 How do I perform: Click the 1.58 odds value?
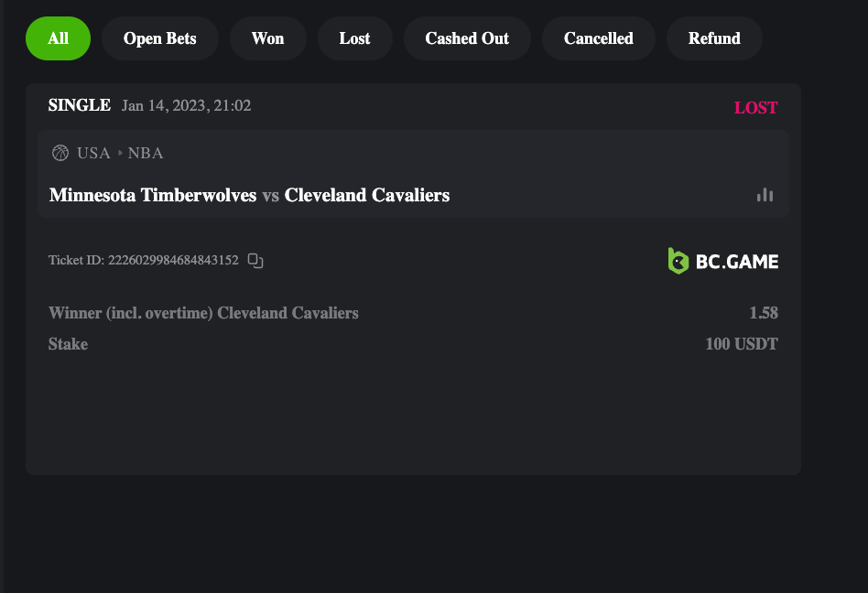pos(764,313)
